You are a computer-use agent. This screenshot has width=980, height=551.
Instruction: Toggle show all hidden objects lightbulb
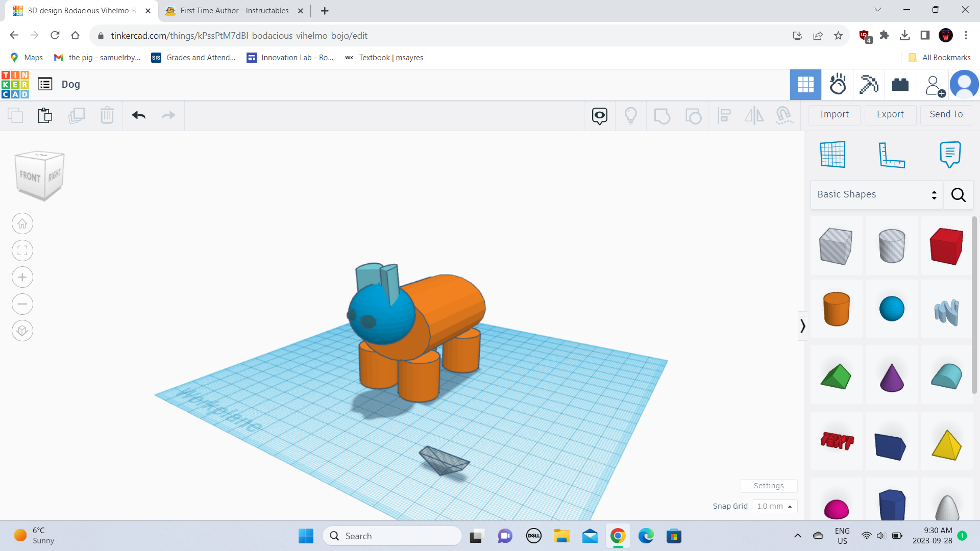pyautogui.click(x=631, y=115)
